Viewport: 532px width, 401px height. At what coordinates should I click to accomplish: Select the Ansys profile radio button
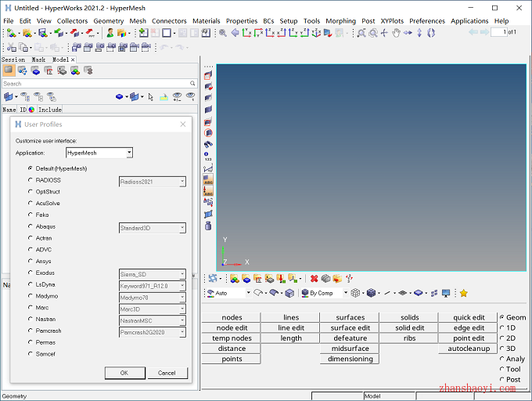point(31,261)
